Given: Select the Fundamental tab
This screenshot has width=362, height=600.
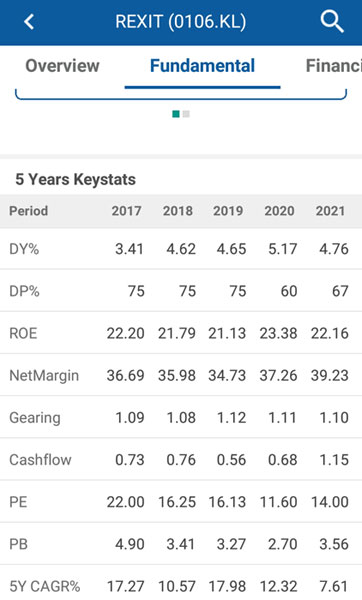Looking at the screenshot, I should coord(202,66).
